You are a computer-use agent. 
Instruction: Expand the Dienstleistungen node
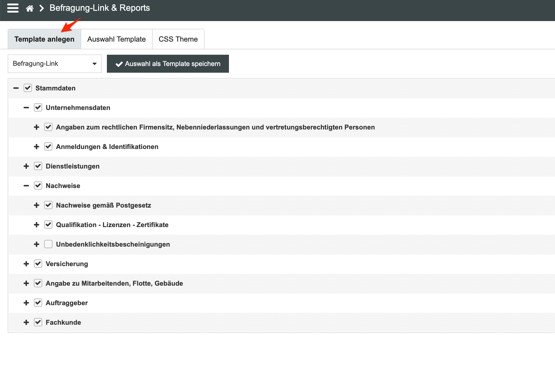26,166
